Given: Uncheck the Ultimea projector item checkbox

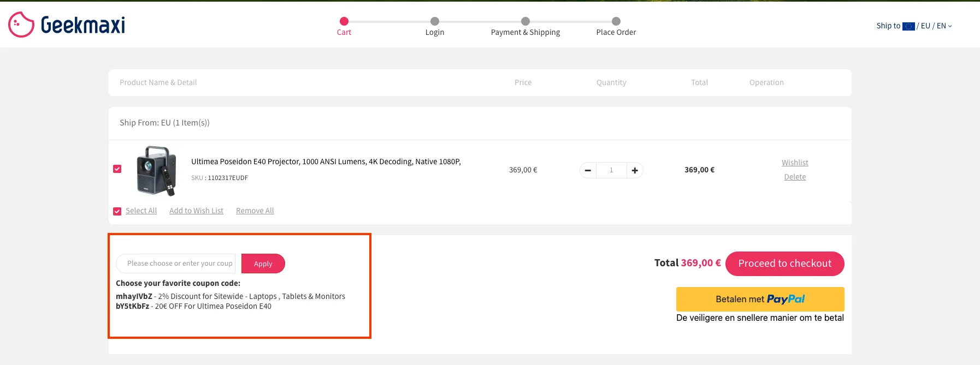Looking at the screenshot, I should (x=117, y=169).
